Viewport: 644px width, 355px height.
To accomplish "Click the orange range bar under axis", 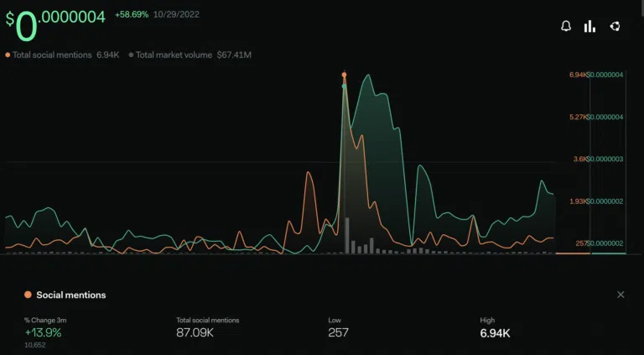I will (x=573, y=253).
